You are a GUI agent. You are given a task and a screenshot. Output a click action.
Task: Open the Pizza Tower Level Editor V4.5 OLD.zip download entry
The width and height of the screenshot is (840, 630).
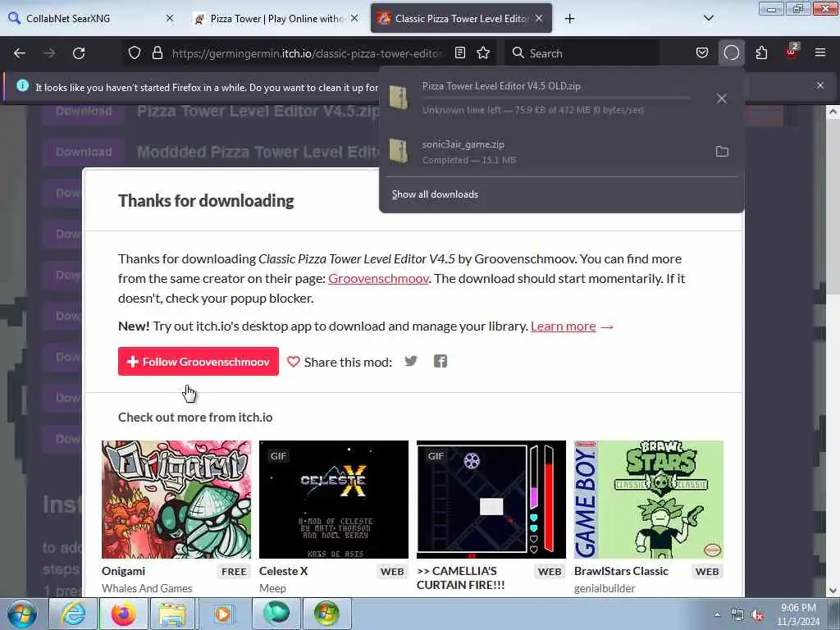tap(541, 98)
